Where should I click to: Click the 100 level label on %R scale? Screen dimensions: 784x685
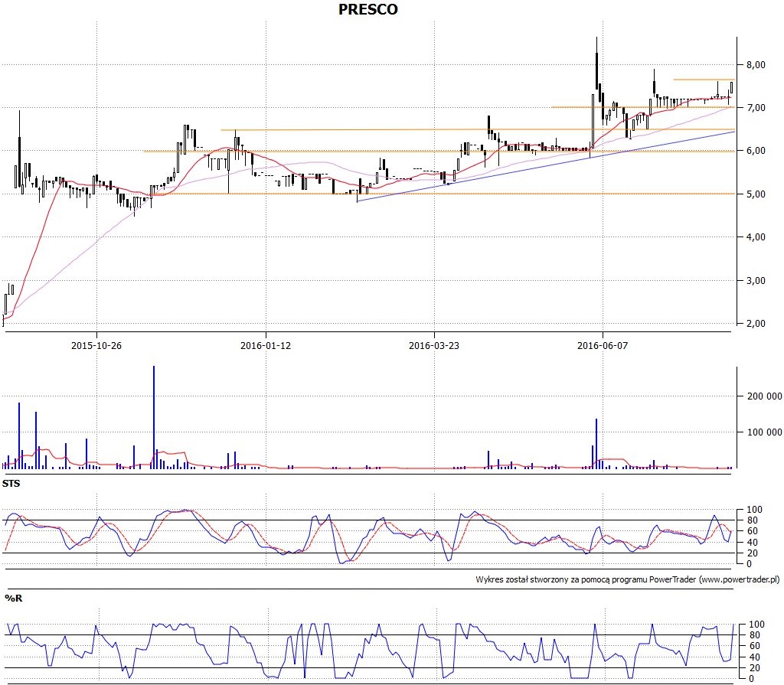coord(757,625)
